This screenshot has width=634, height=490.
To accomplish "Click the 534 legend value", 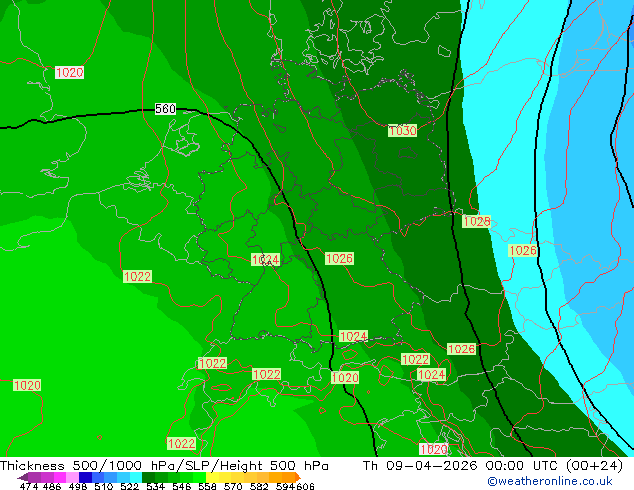I will pyautogui.click(x=155, y=486).
